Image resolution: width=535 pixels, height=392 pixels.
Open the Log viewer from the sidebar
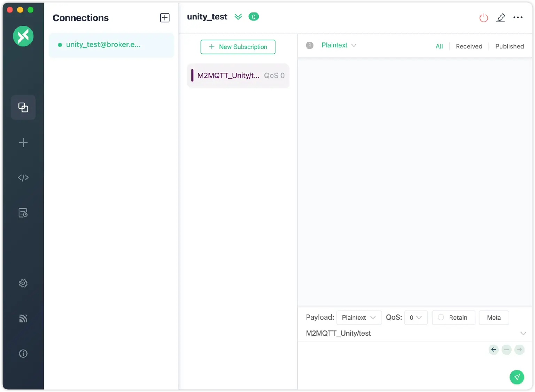tap(23, 212)
